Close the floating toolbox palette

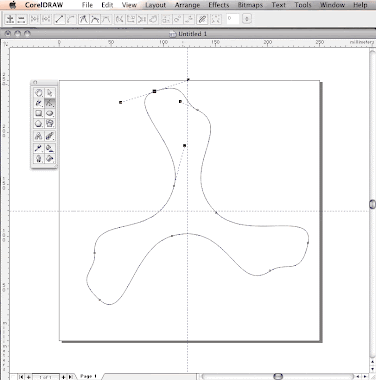[x=35, y=82]
